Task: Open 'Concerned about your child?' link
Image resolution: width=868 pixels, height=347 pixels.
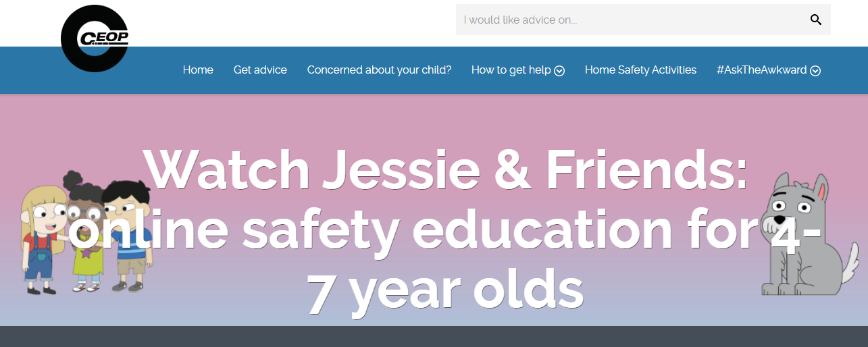Action: coord(379,70)
